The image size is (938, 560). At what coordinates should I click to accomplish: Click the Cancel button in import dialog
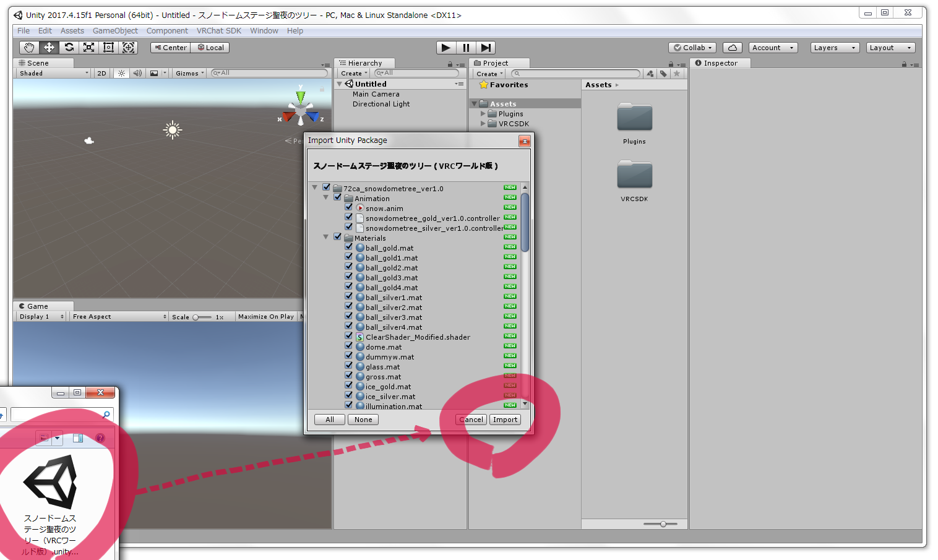pos(471,420)
